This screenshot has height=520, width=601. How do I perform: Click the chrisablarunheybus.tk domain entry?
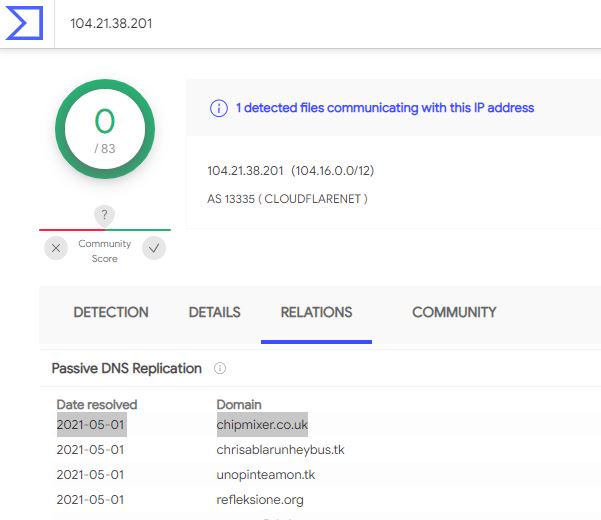click(x=280, y=449)
